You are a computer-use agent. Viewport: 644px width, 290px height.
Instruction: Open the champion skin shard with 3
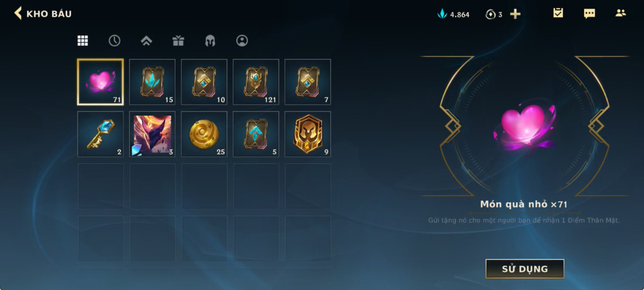click(152, 134)
